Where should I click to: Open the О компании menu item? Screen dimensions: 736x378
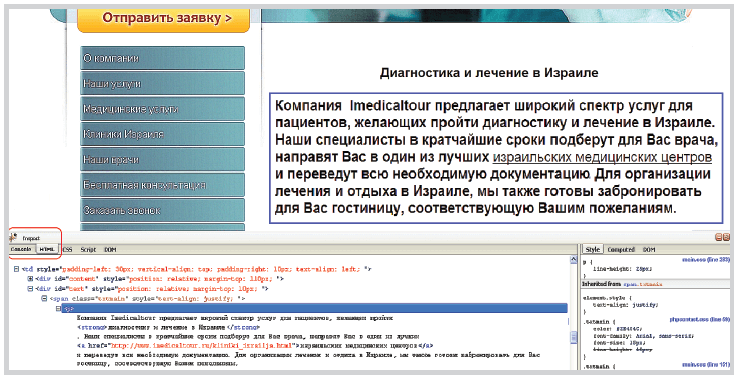[x=162, y=58]
